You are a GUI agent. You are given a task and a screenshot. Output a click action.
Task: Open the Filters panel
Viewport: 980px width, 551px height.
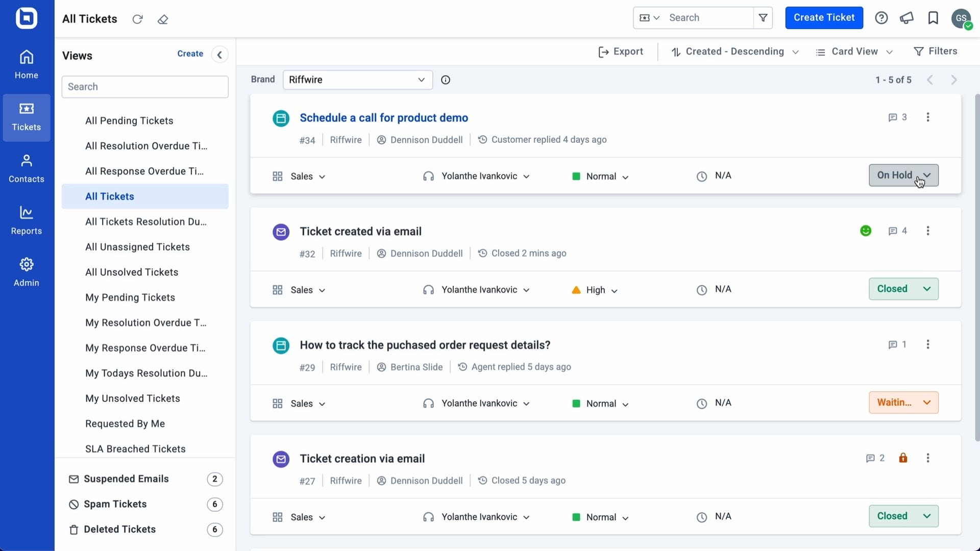(x=936, y=52)
